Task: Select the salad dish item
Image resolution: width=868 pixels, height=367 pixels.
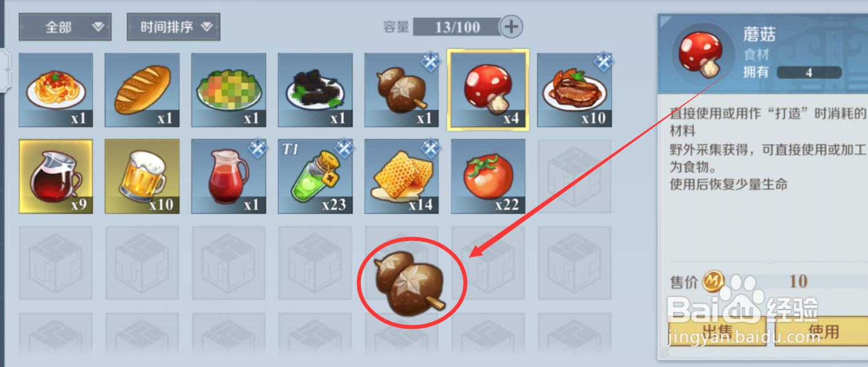Action: click(229, 90)
